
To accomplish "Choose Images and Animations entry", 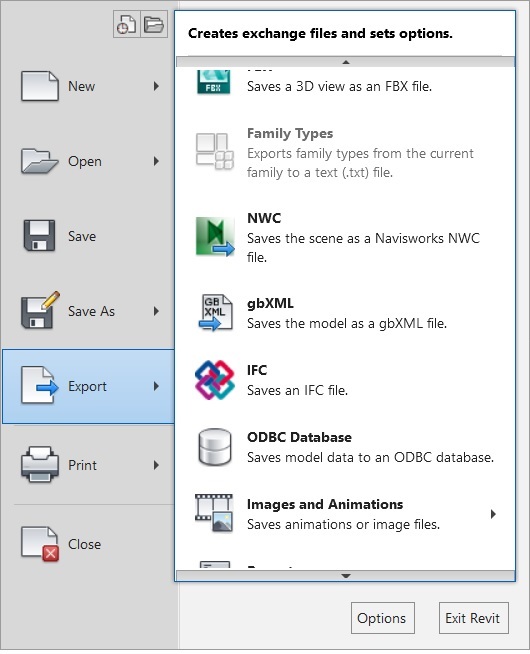I will click(x=345, y=514).
